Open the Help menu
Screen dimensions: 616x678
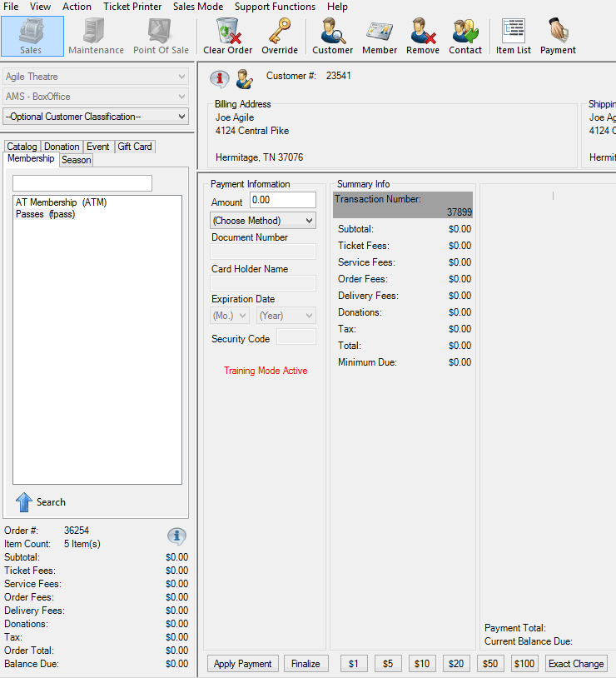[337, 7]
